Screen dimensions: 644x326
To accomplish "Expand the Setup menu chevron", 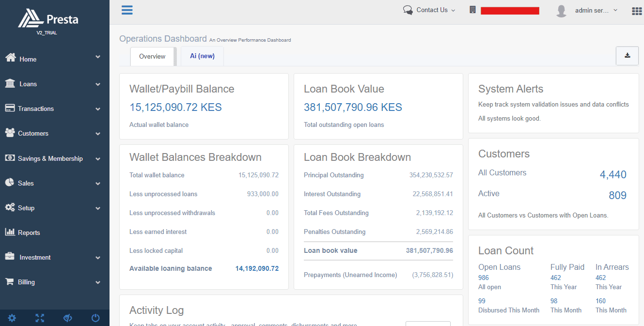I will tap(98, 208).
